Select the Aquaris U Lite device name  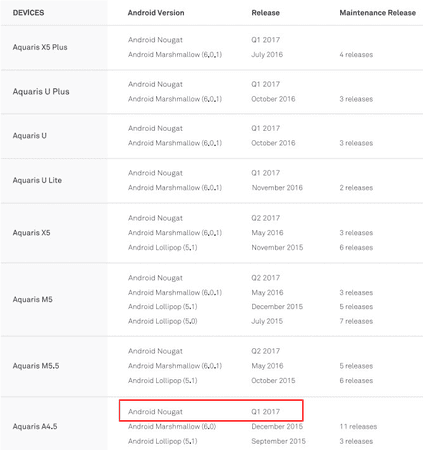(37, 180)
